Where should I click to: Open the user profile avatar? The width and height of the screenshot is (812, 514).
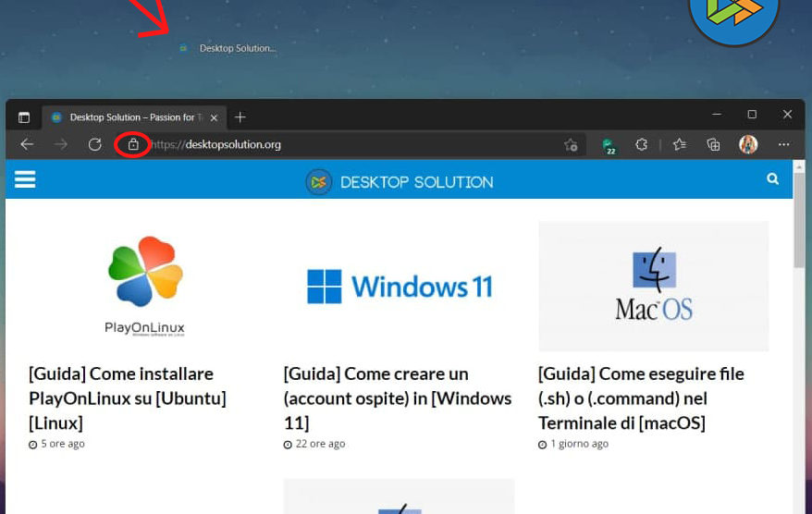click(x=748, y=144)
